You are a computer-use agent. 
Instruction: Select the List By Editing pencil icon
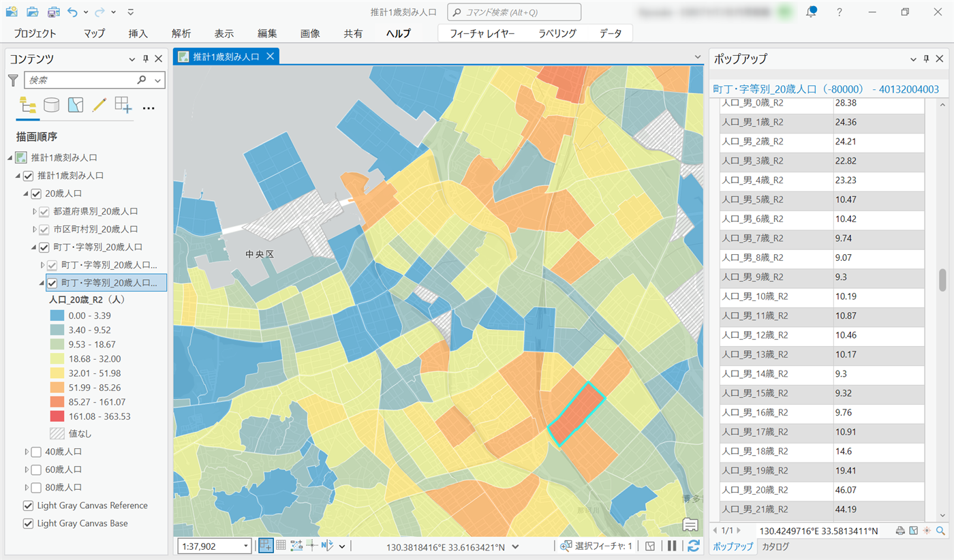(99, 105)
